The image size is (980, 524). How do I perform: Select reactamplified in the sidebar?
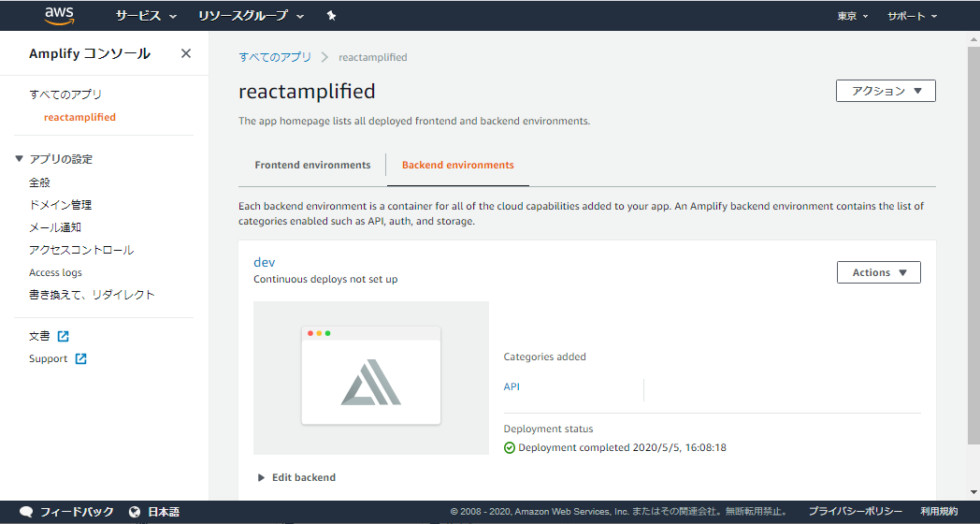point(80,117)
